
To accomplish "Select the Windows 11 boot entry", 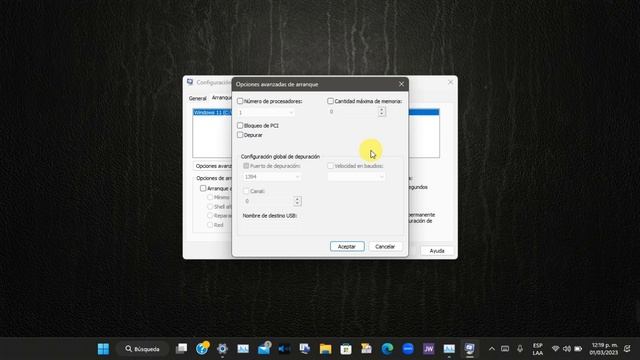I will pyautogui.click(x=212, y=112).
